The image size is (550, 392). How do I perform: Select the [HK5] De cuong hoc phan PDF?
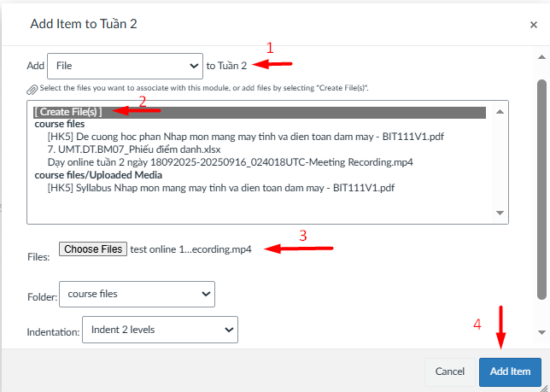coord(246,136)
